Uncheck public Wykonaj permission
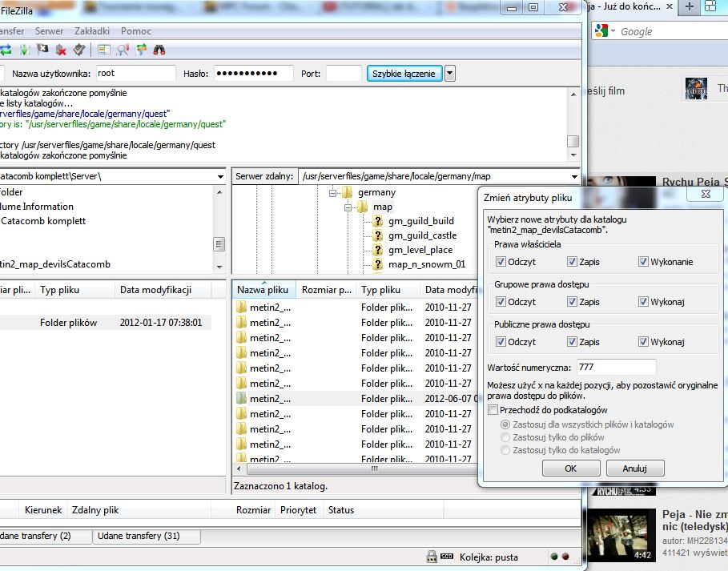This screenshot has height=571, width=728. point(643,342)
